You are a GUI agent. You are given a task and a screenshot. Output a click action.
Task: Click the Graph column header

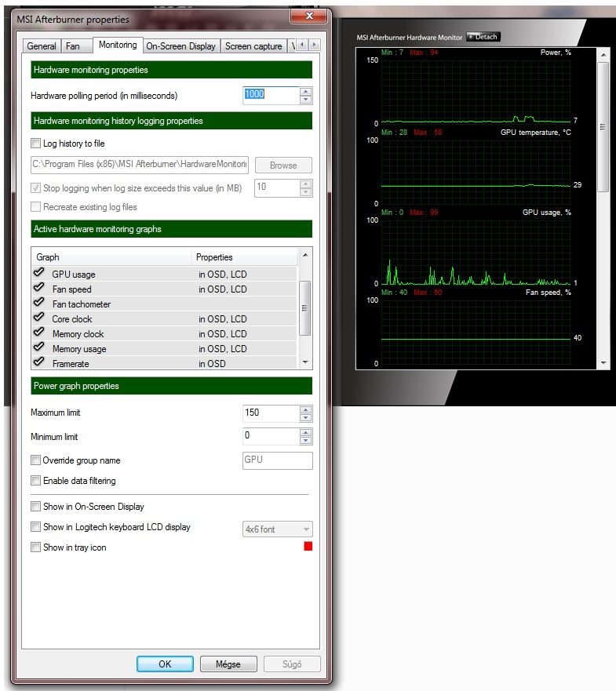click(111, 257)
